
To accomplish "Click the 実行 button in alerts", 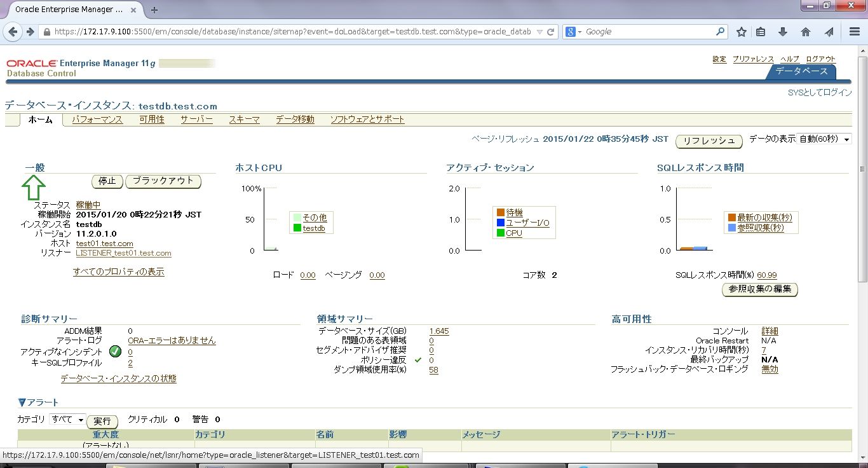I will click(x=102, y=421).
